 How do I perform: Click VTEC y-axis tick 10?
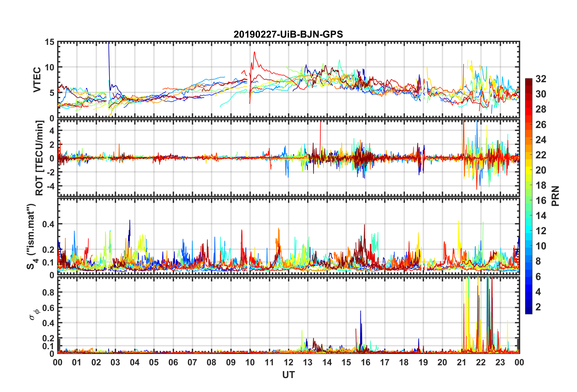click(x=49, y=67)
